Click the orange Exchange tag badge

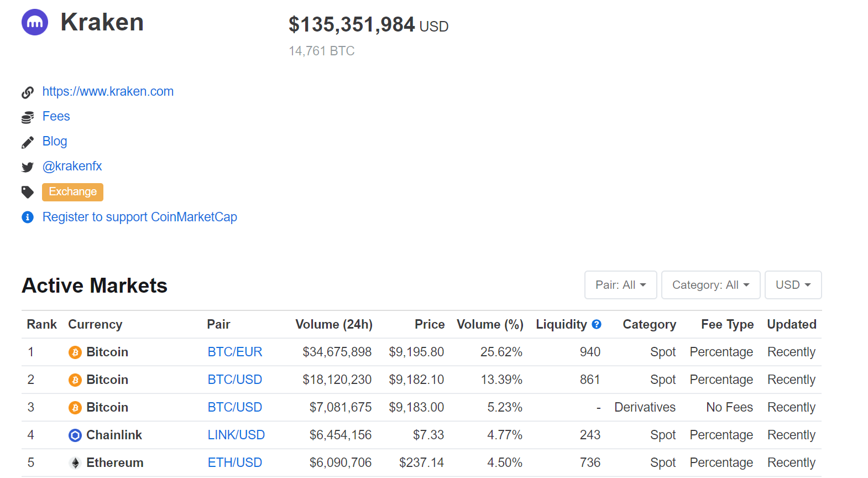(x=72, y=192)
